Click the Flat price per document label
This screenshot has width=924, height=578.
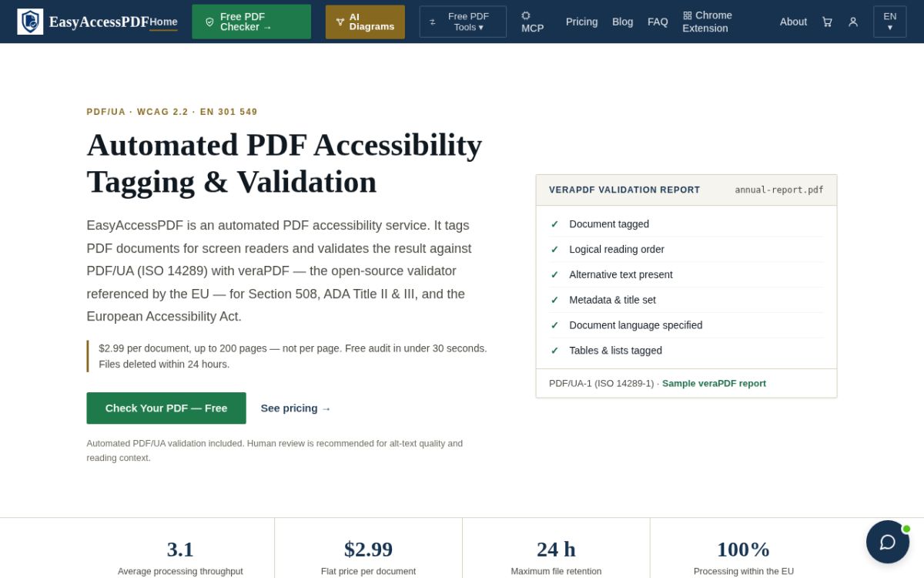click(368, 571)
